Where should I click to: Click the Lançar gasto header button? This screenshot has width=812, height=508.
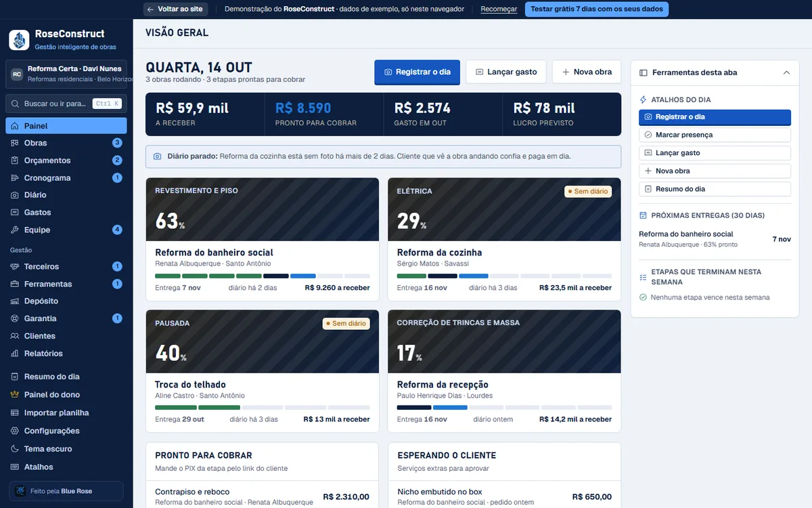click(x=506, y=72)
